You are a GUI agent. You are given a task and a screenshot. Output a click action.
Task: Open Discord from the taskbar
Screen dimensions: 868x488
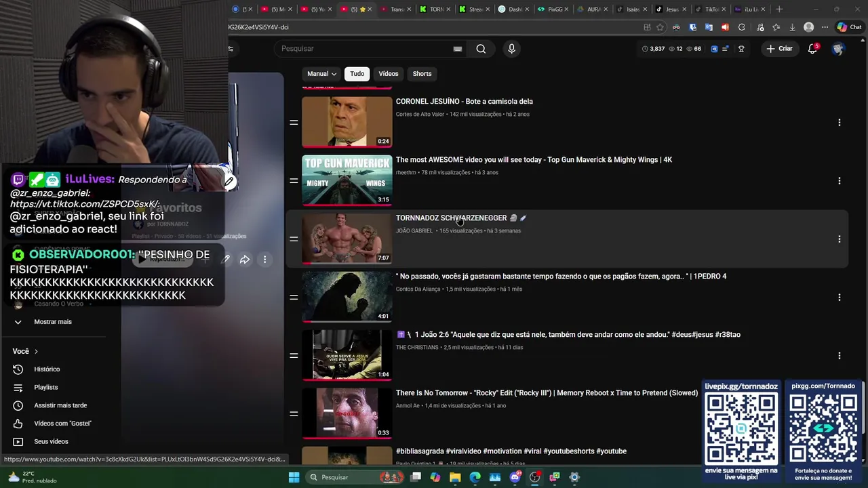pos(515,477)
